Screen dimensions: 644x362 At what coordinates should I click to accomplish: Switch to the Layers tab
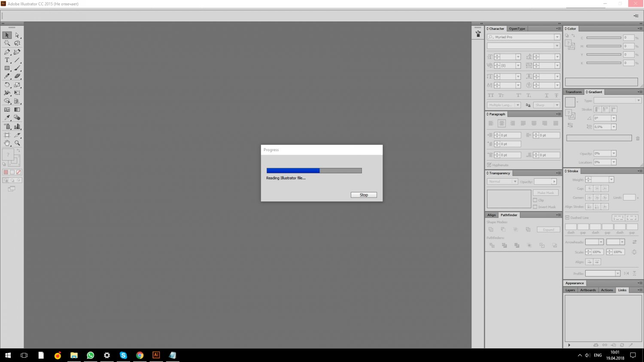click(570, 290)
